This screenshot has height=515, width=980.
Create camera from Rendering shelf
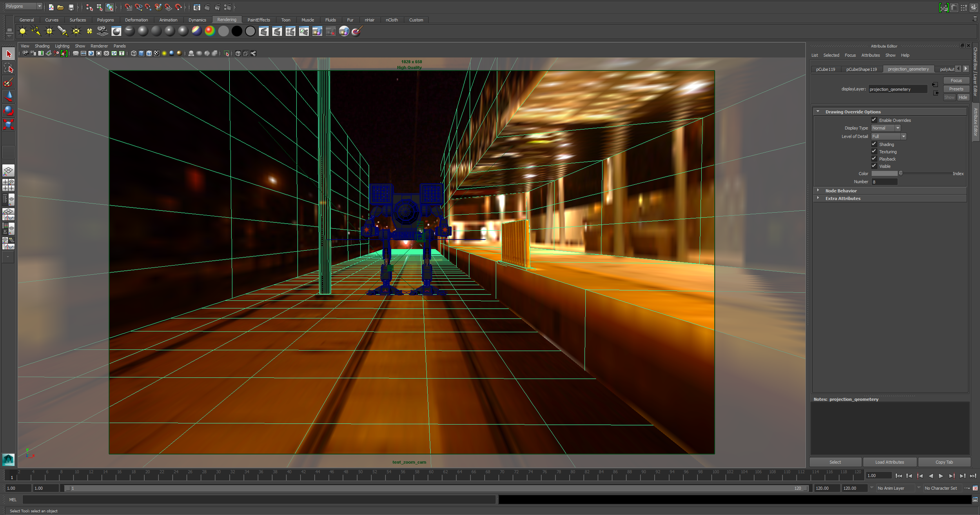[102, 31]
